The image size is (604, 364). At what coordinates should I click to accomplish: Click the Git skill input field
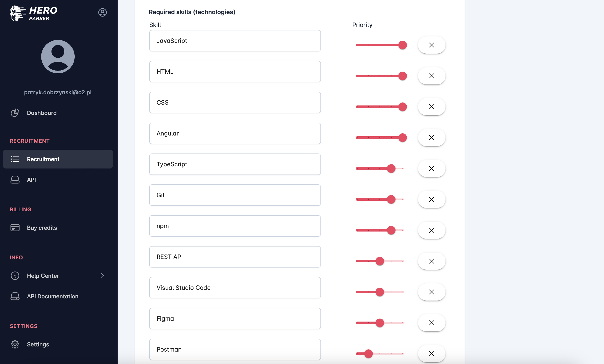235,195
